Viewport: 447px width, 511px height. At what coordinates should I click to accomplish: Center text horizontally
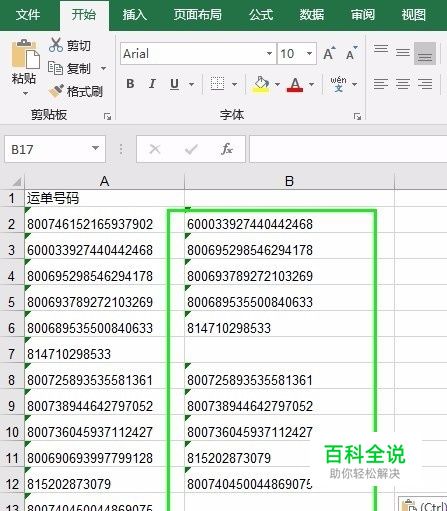[403, 84]
